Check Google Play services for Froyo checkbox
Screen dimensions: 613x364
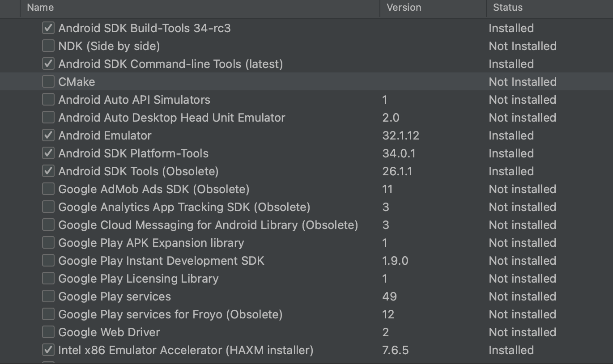tap(48, 314)
